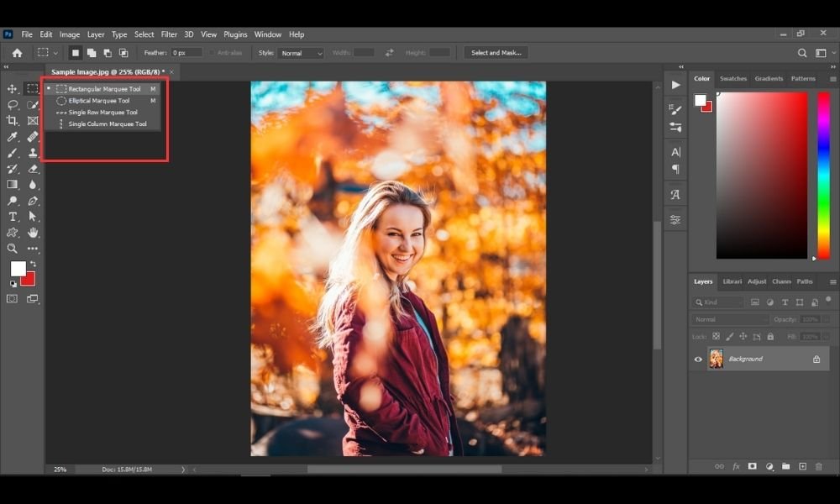
Task: Click the Select and Mask button
Action: [x=496, y=52]
